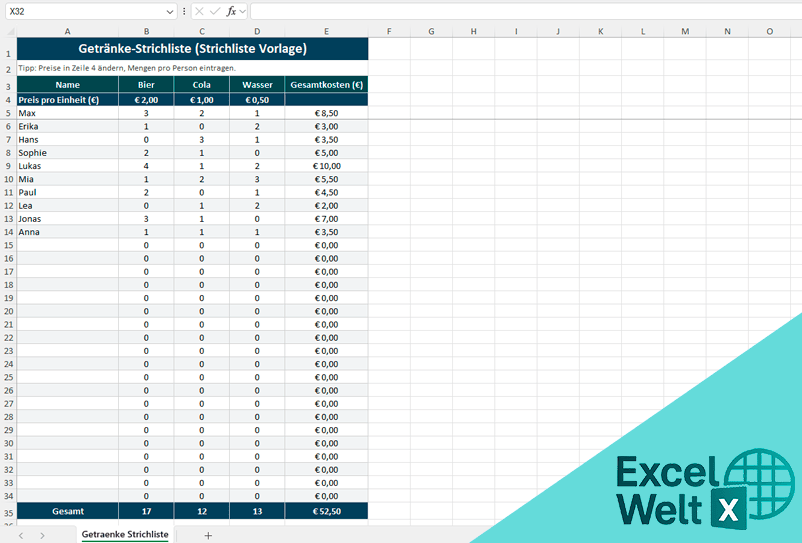
Task: Click inside the formula bar input
Action: [x=520, y=11]
